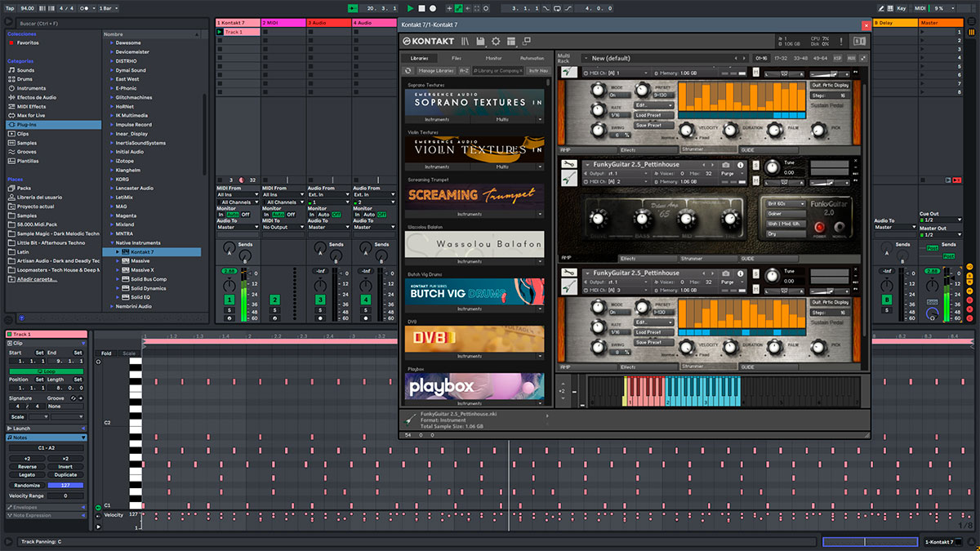980x551 pixels.
Task: Stop playback with the transport stop button
Action: pyautogui.click(x=421, y=8)
